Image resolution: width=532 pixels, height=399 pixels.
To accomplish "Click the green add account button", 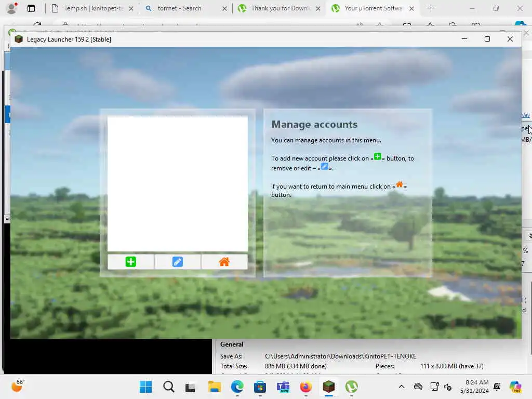I will (130, 262).
